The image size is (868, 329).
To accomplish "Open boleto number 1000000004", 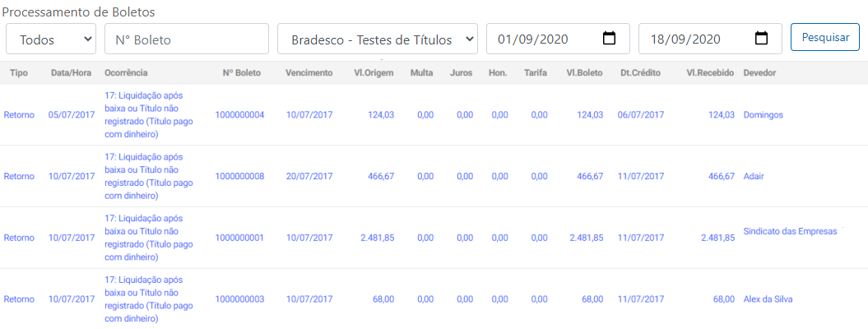I will pos(239,115).
